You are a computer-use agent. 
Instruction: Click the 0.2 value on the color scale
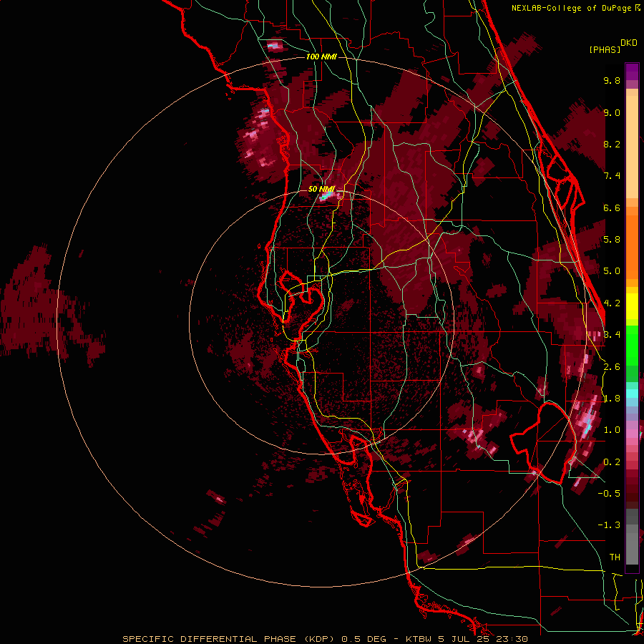612,462
